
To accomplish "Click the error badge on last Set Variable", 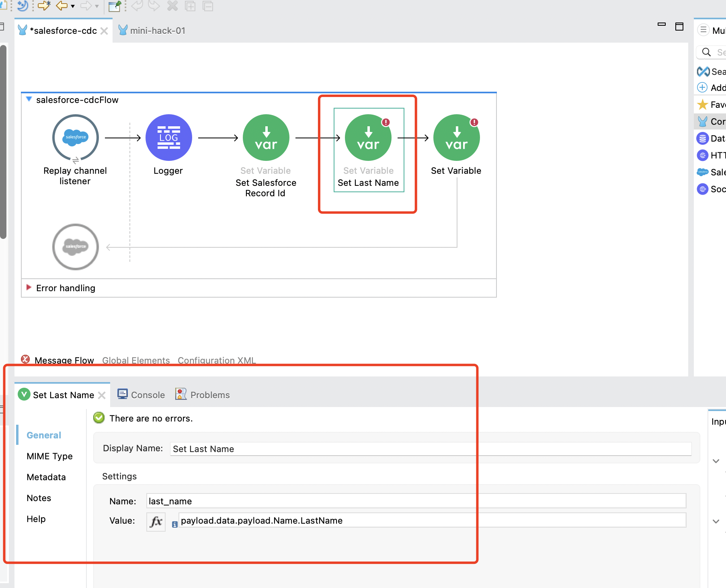I will 474,122.
